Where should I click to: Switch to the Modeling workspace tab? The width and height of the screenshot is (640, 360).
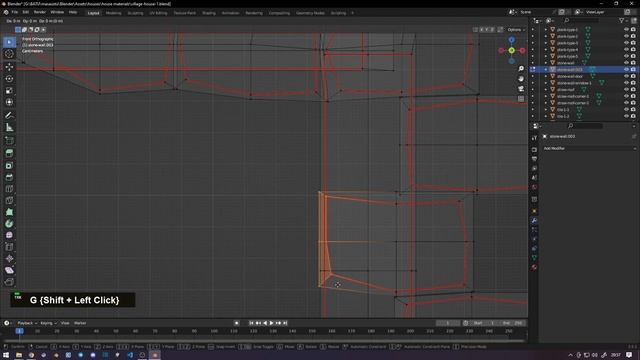tap(113, 13)
